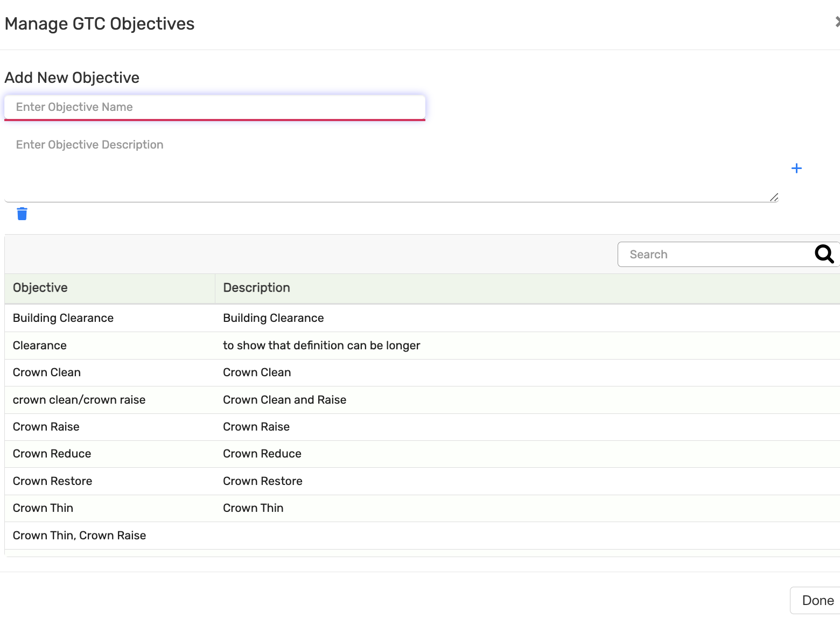Click the Crown Clean and Raise description
The height and width of the screenshot is (633, 840).
[285, 400]
